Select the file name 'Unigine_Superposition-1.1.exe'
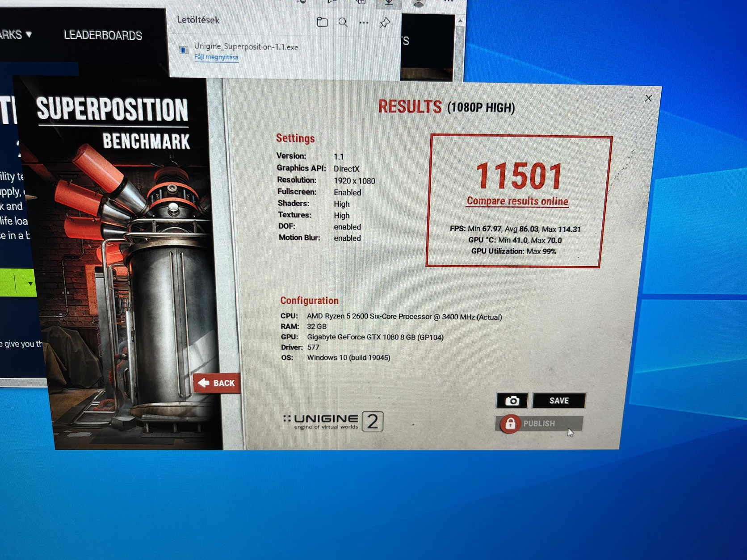 click(246, 46)
